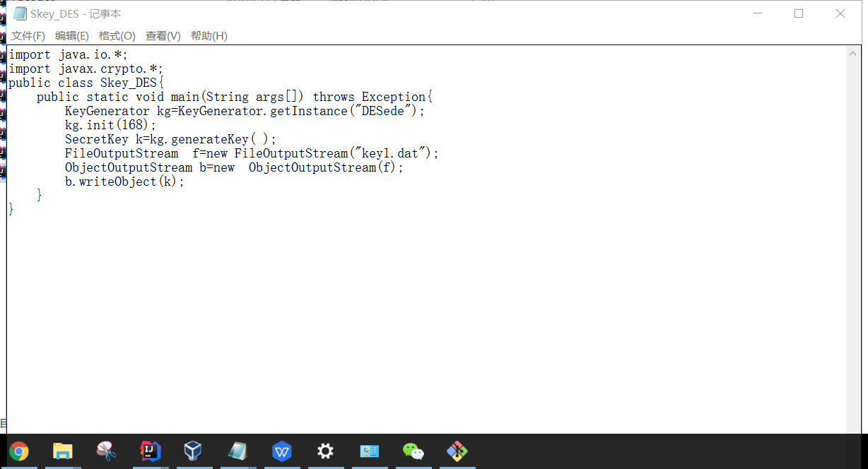
Task: Click the KeyGenerator.getInstance("DESede") line
Action: click(x=245, y=111)
